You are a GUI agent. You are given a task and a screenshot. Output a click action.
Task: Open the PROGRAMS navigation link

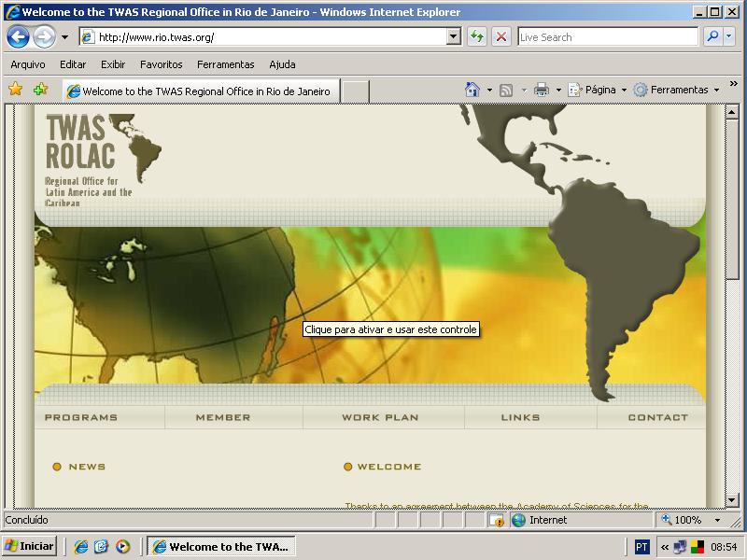point(81,417)
